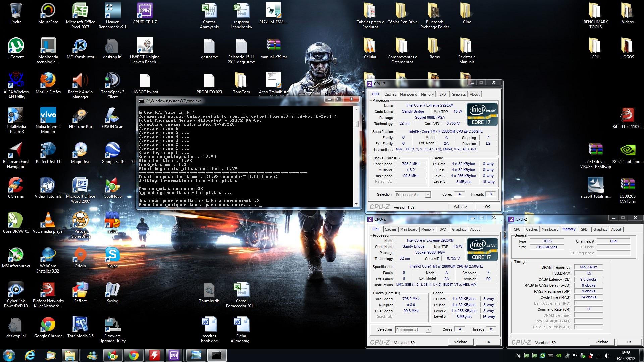644x362 pixels.
Task: Open the JOGOS folder on desktop
Action: pyautogui.click(x=628, y=49)
